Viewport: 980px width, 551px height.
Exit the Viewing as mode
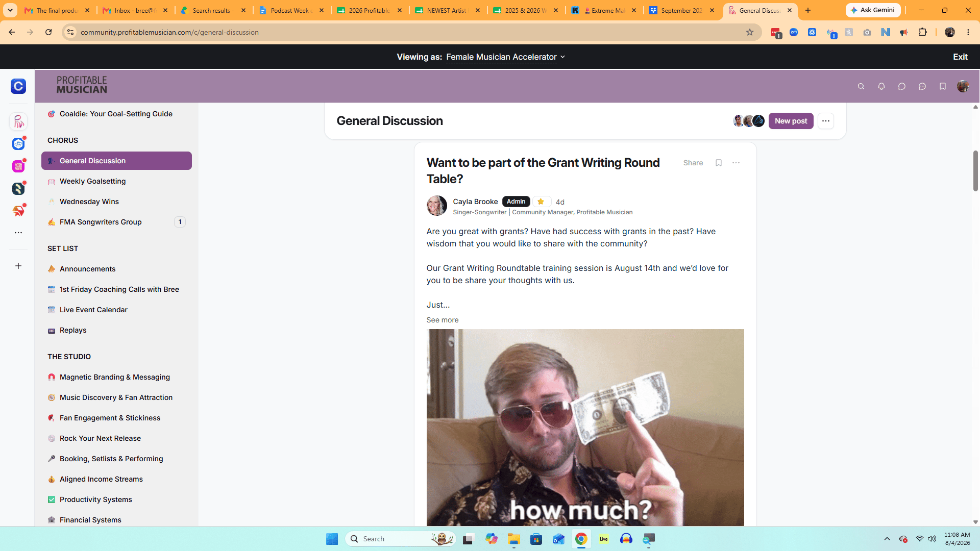pyautogui.click(x=960, y=57)
